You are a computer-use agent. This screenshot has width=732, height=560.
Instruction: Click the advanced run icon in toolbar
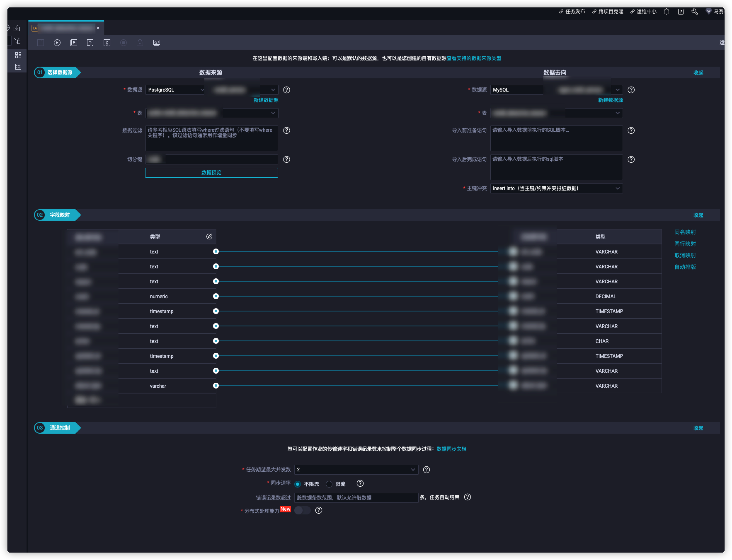[x=74, y=43]
